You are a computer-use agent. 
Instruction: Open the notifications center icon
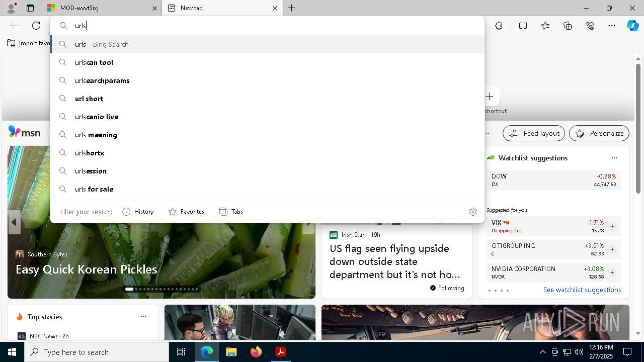point(627,352)
